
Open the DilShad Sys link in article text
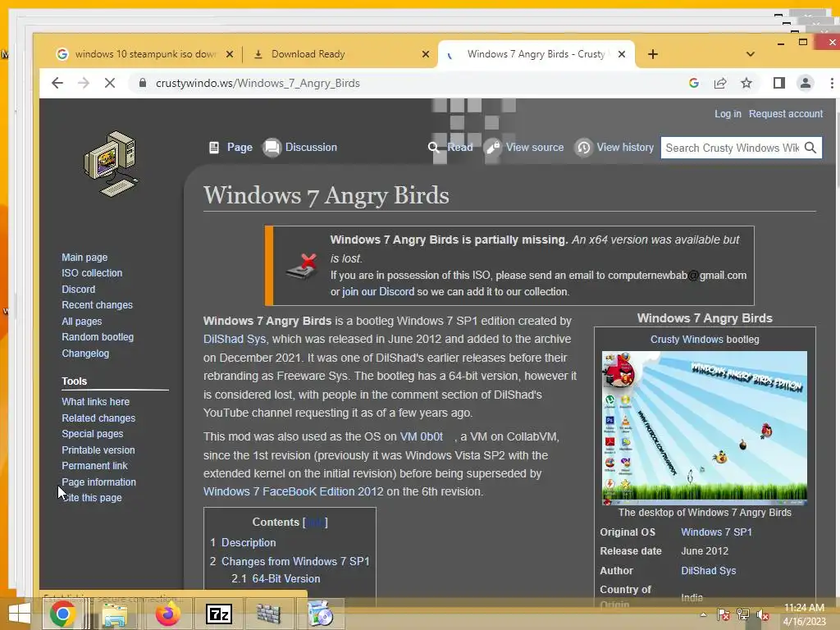tap(234, 339)
